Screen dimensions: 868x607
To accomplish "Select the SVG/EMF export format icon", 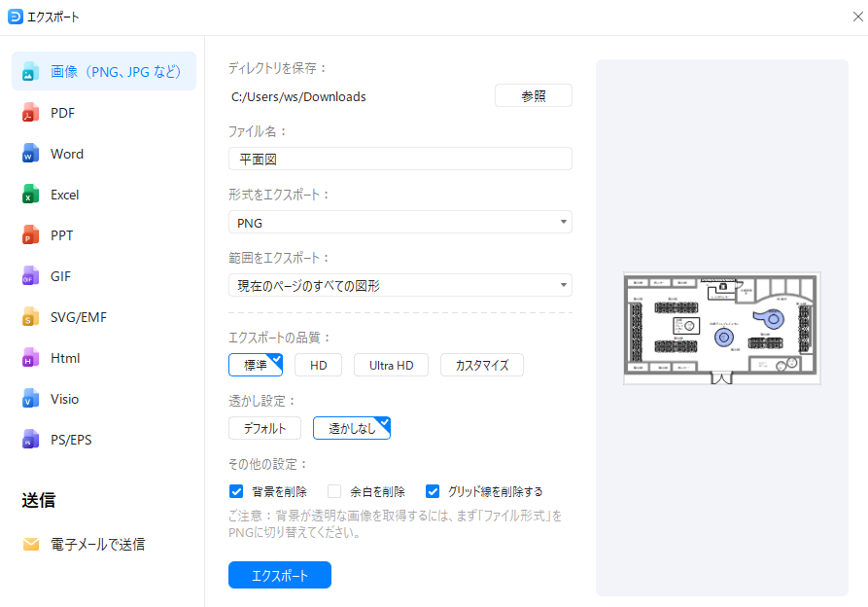I will coord(32,317).
